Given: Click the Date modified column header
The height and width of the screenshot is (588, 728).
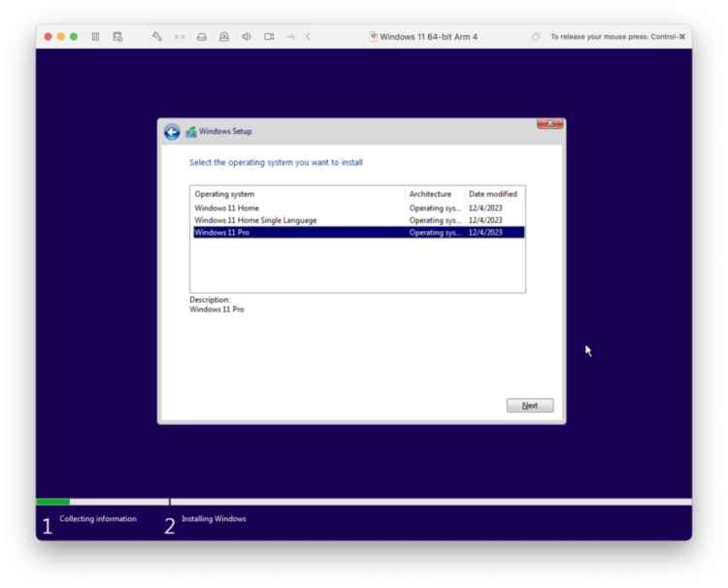Looking at the screenshot, I should point(494,194).
